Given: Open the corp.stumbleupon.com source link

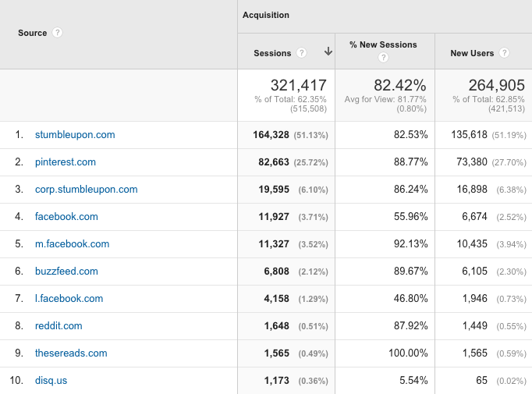Looking at the screenshot, I should tap(86, 190).
